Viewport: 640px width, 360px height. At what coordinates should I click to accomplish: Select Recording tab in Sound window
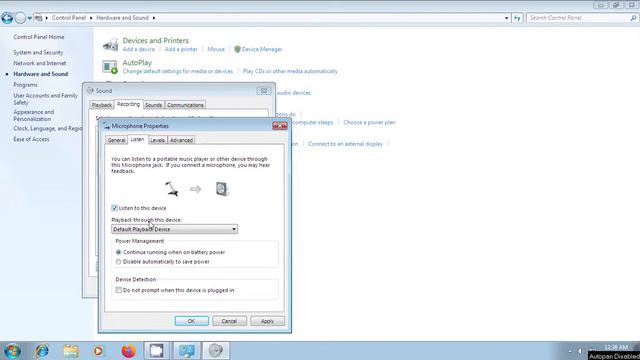coord(128,104)
